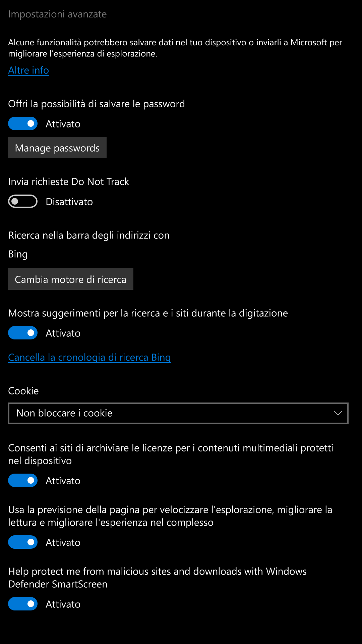Toggle protected media licenses switch

click(x=23, y=480)
